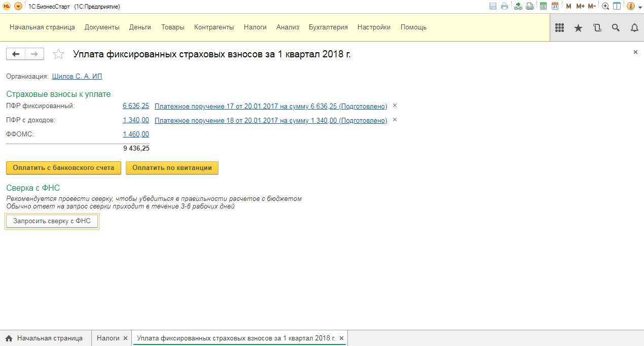Add this page to favorites via star outline
644x346 pixels.
(59, 54)
